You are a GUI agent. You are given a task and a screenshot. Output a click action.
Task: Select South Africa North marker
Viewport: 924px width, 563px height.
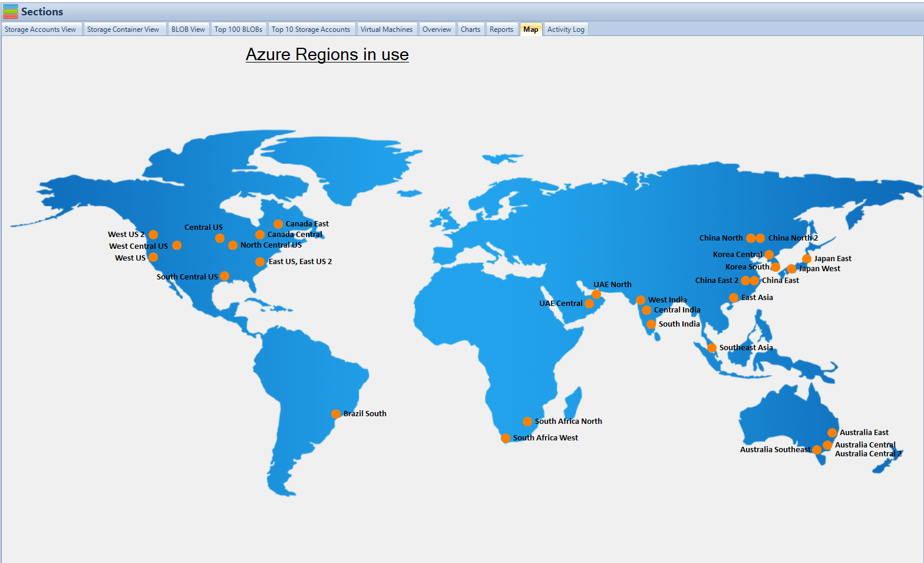[527, 422]
